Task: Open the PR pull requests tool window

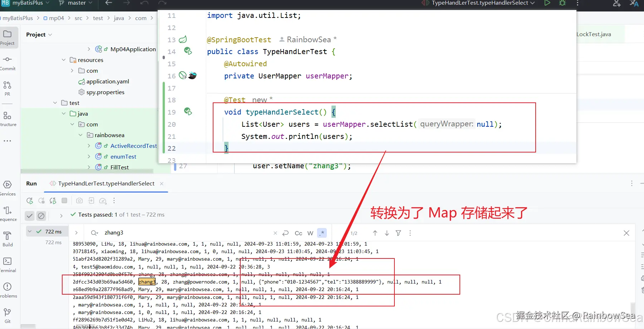Action: tap(7, 88)
